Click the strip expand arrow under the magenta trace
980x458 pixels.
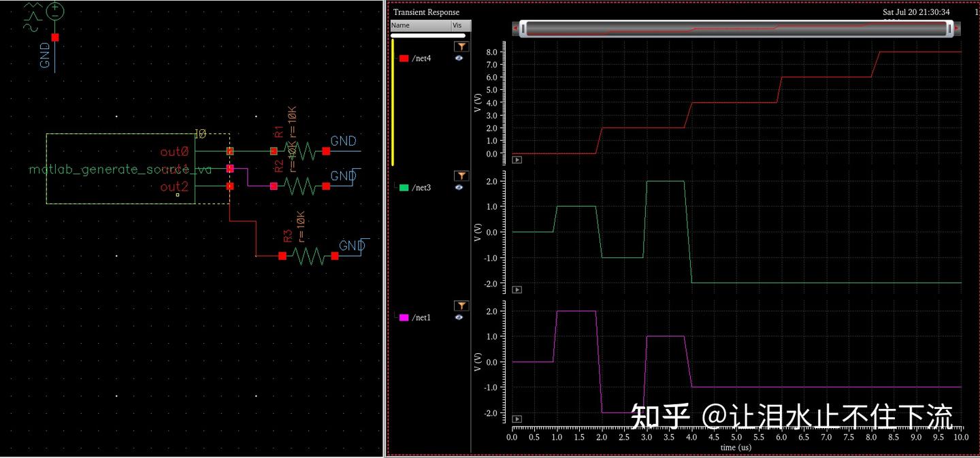pos(517,419)
